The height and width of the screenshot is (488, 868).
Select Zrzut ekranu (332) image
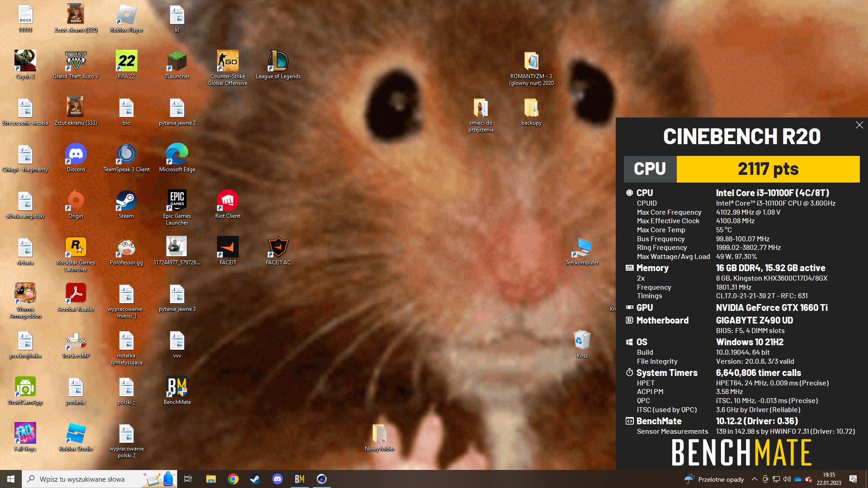pos(75,19)
